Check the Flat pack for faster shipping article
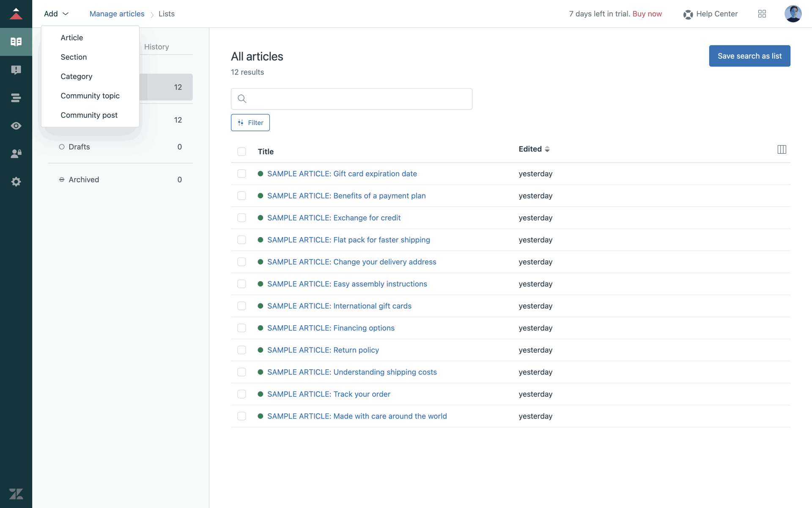Image resolution: width=812 pixels, height=508 pixels. point(241,240)
